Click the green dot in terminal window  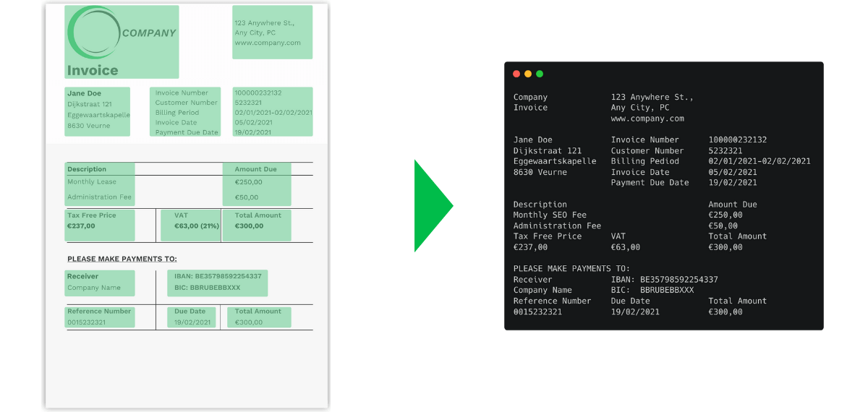click(x=540, y=74)
